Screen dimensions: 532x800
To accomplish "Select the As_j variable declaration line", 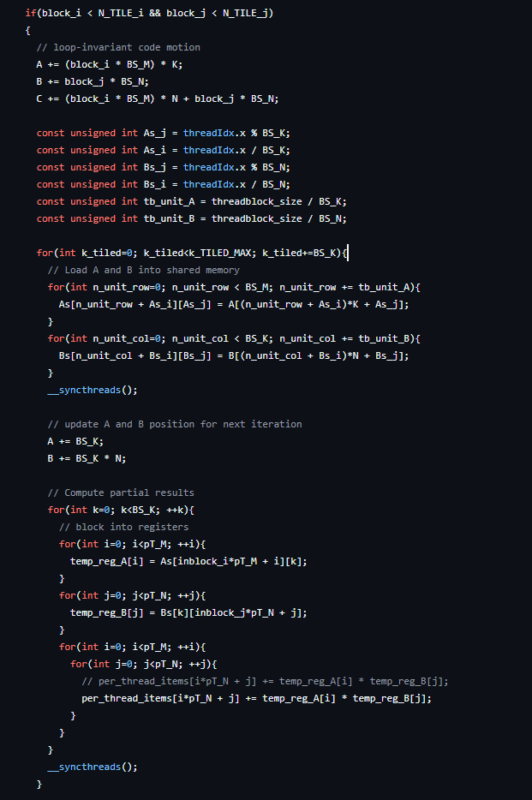I will (x=164, y=133).
